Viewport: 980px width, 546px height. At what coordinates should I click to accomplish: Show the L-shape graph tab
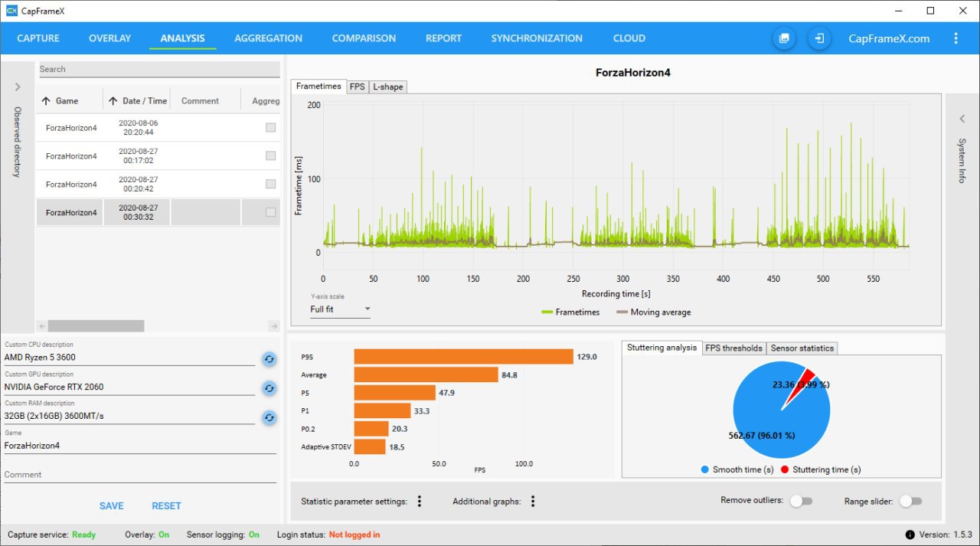point(387,87)
